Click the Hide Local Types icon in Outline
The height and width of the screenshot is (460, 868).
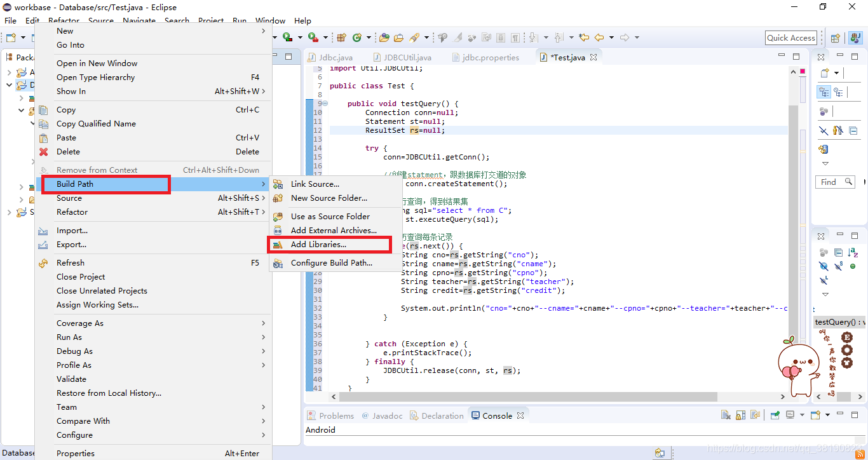tap(824, 281)
